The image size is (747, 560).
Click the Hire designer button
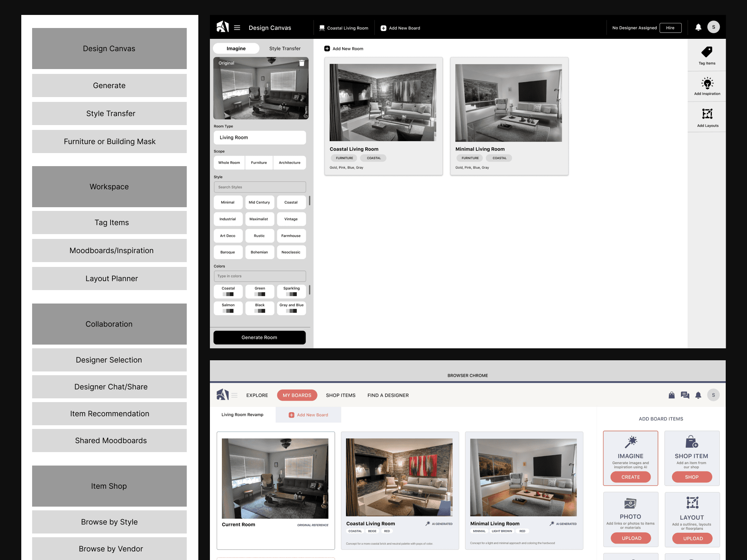tap(670, 28)
